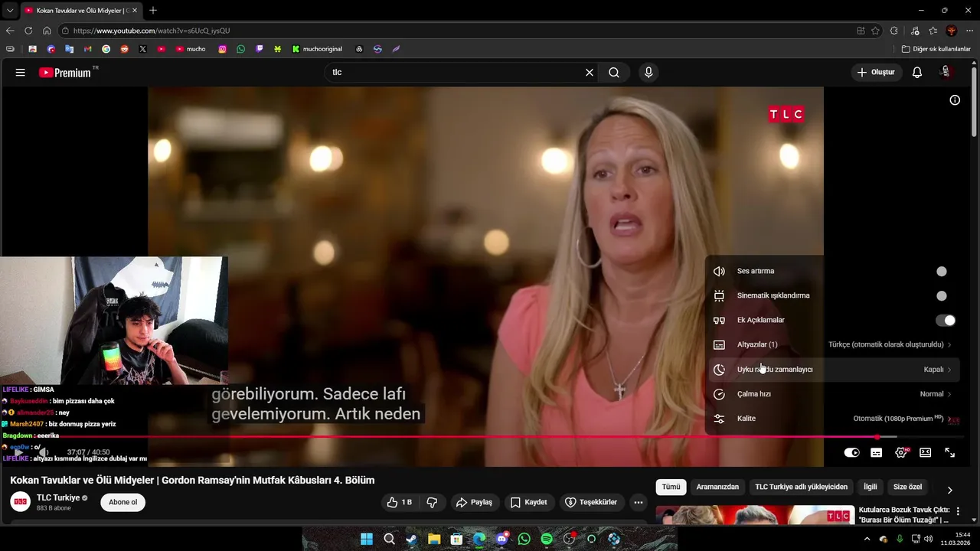The width and height of the screenshot is (980, 551).
Task: Show next filter chips arrow
Action: pyautogui.click(x=949, y=490)
